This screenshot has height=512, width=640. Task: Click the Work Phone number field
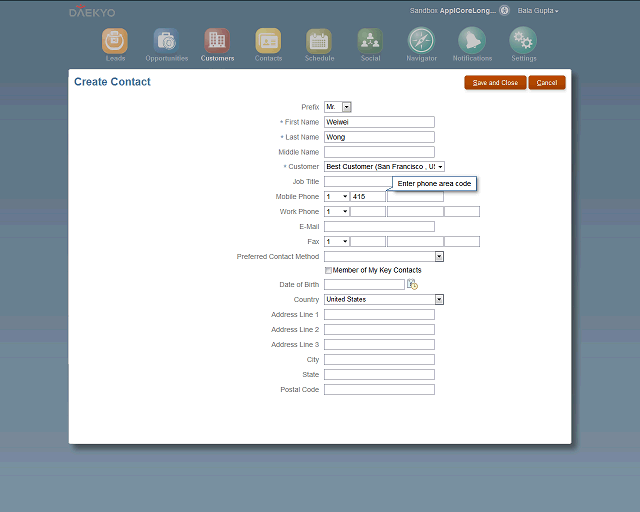(415, 211)
